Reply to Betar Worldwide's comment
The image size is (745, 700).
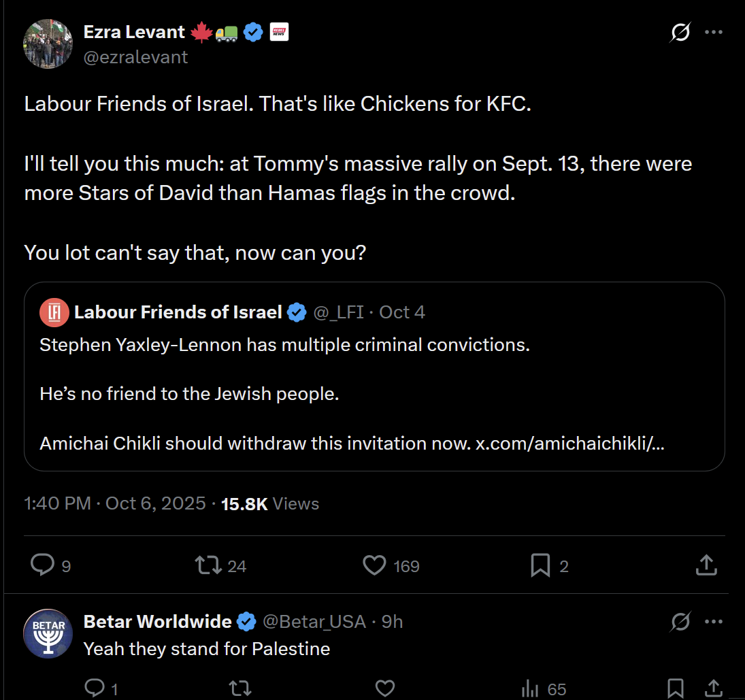[x=95, y=688]
